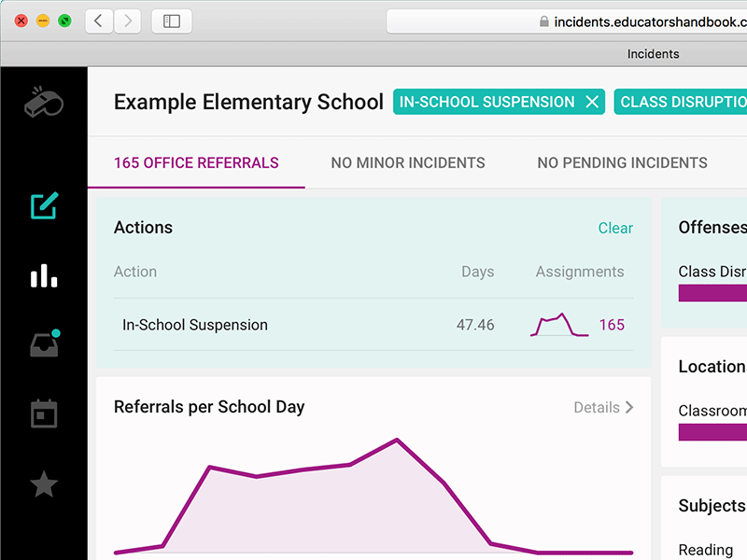Open the bar chart reports icon
This screenshot has width=747, height=560.
coord(44,275)
